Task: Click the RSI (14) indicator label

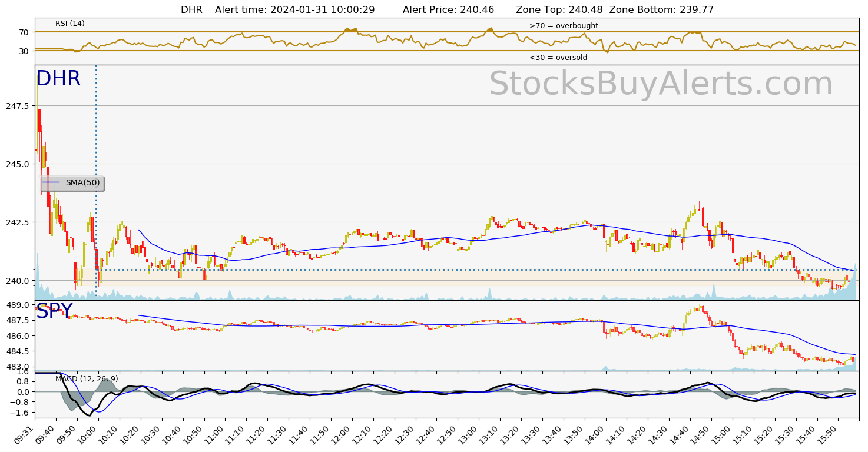Action: point(70,24)
